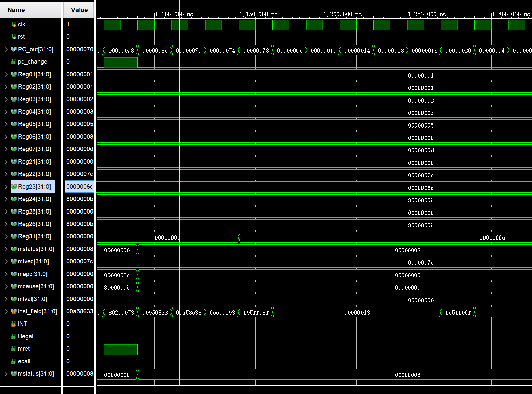Expand the mcause[31:0] bus
The height and width of the screenshot is (394, 532).
6,286
